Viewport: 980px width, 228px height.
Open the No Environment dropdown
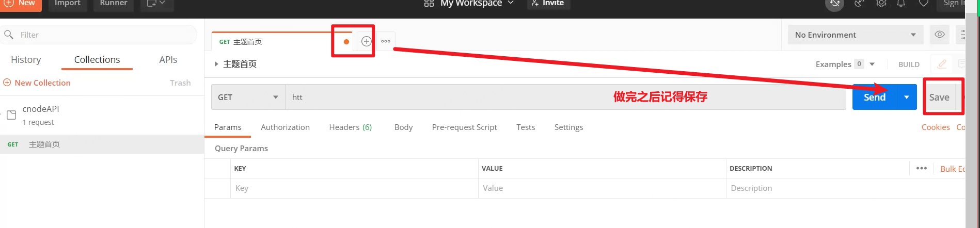[855, 35]
